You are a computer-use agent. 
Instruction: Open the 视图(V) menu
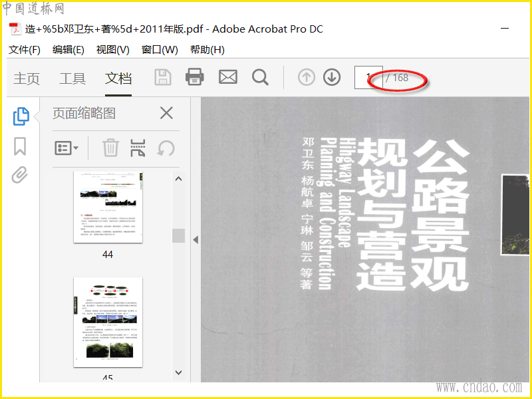click(x=112, y=49)
